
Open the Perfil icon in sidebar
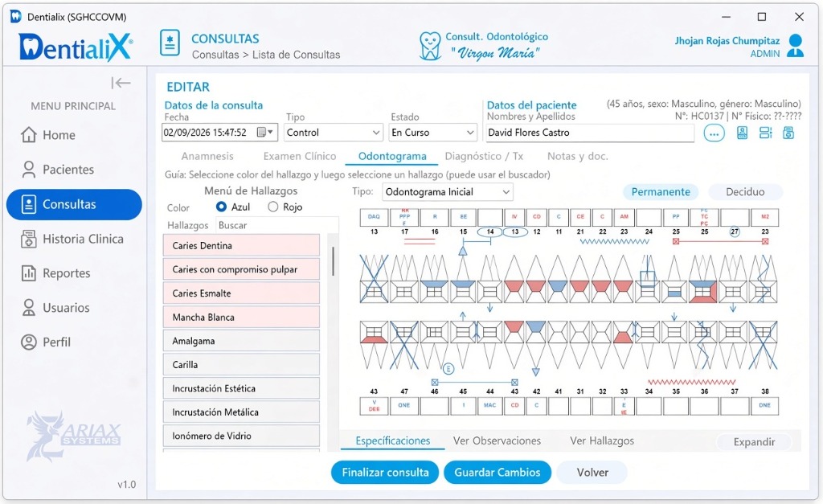[28, 342]
